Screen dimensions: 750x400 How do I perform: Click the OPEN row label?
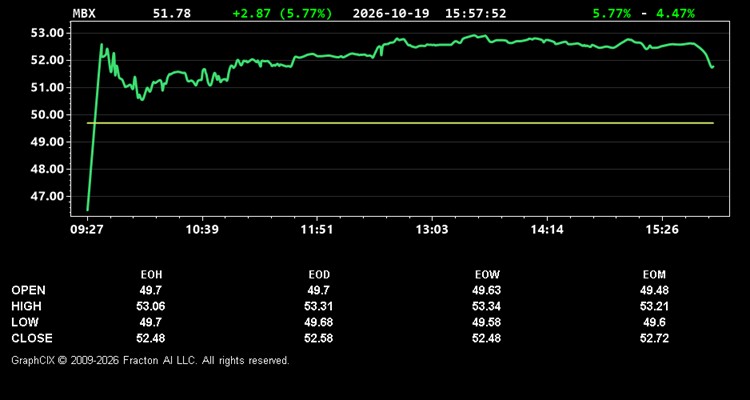(x=29, y=290)
